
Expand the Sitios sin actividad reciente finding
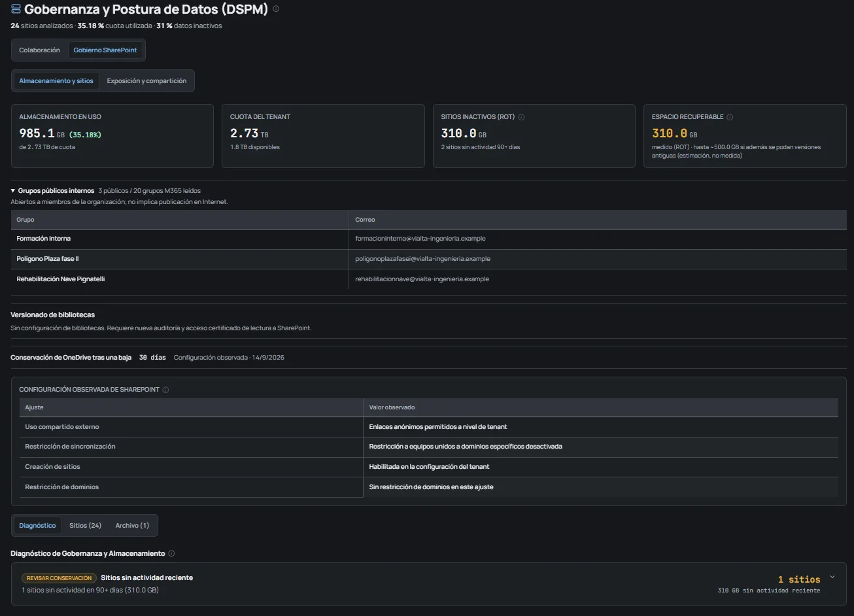832,577
